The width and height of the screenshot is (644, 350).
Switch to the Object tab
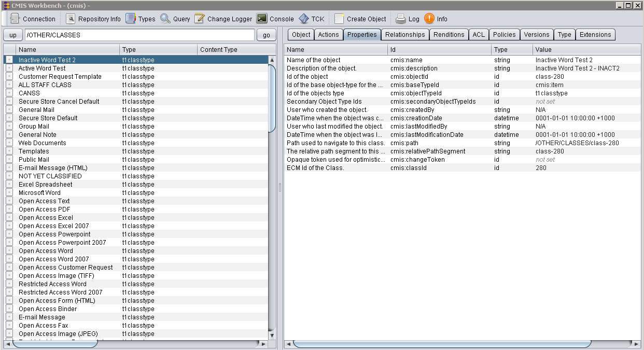point(301,35)
